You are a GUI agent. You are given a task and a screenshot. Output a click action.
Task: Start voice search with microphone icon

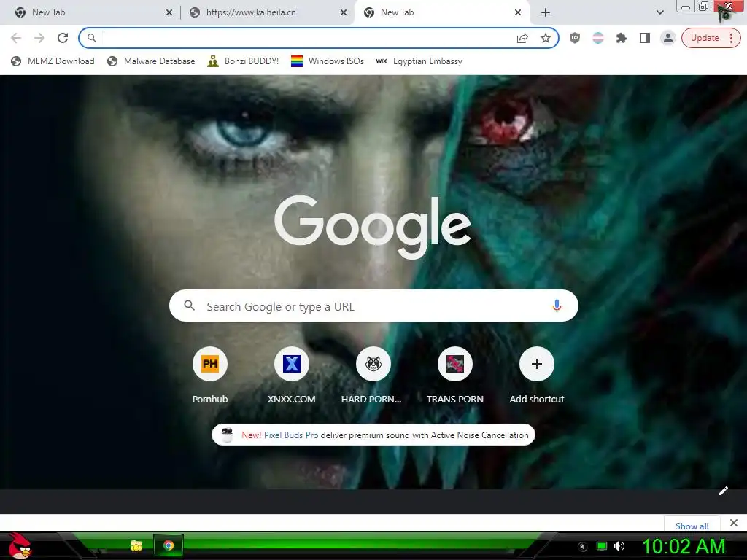[x=557, y=306]
